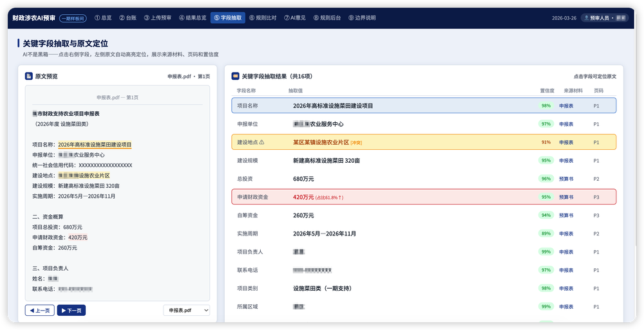Image resolution: width=644 pixels, height=330 pixels.
Task: Open 预算书 source link in 自筹资金 row
Action: (x=566, y=215)
